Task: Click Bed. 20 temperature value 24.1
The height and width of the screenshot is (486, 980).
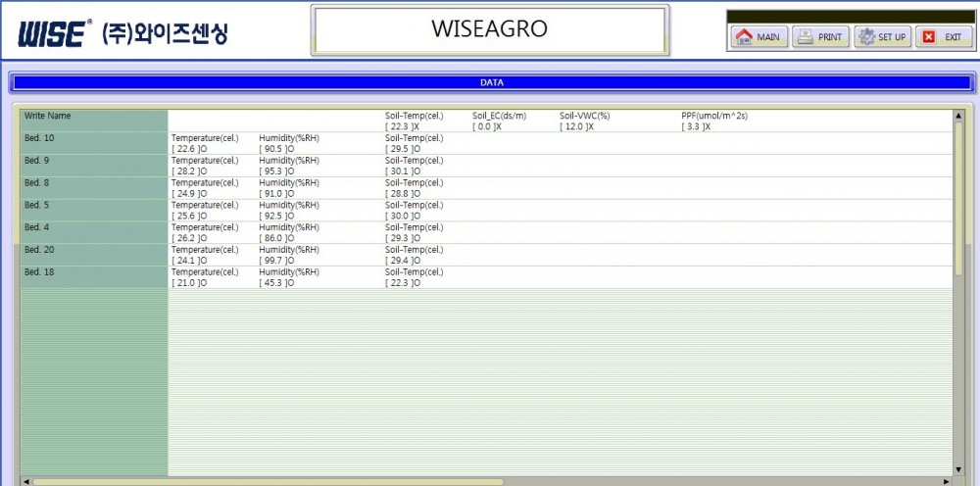Action: [x=189, y=261]
